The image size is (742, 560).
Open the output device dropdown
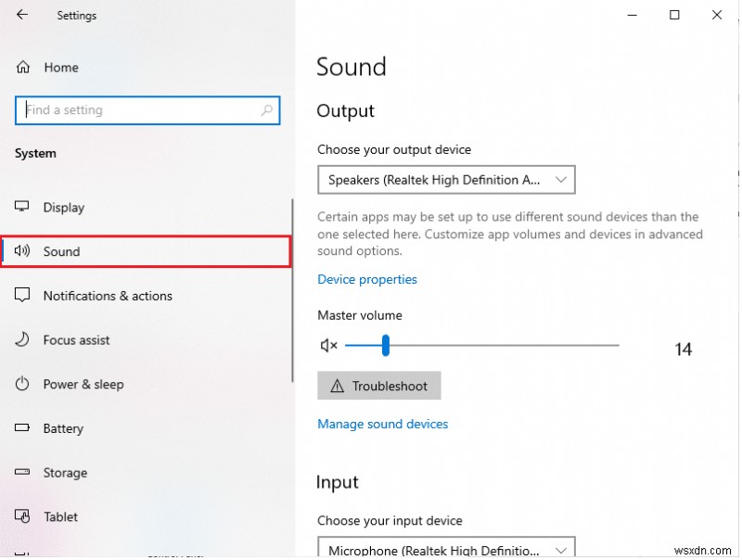tap(446, 179)
